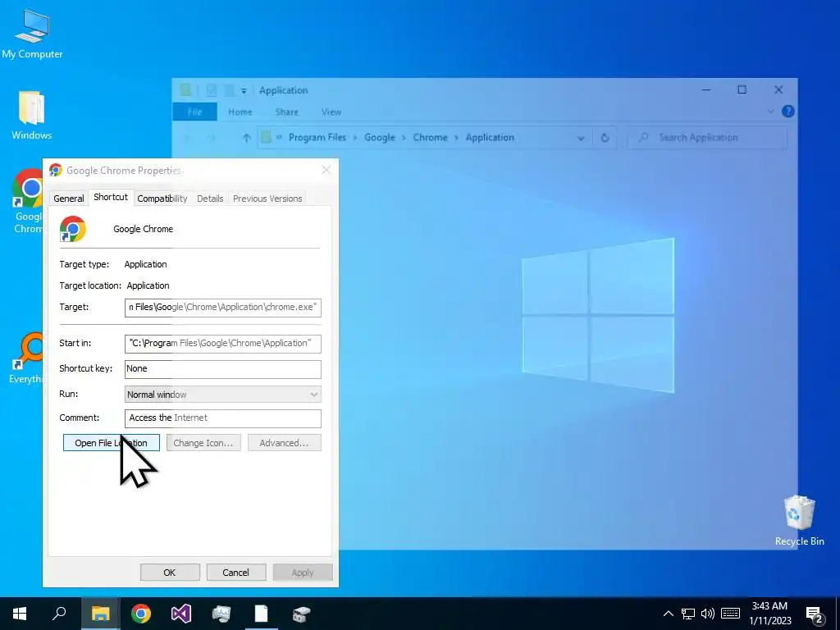
Task: Click the Comment text field
Action: [223, 418]
